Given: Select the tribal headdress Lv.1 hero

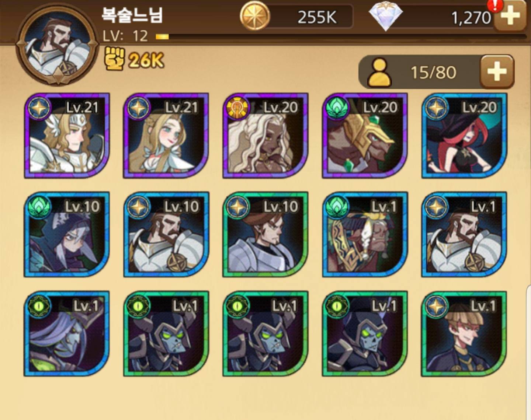Looking at the screenshot, I should [x=365, y=234].
